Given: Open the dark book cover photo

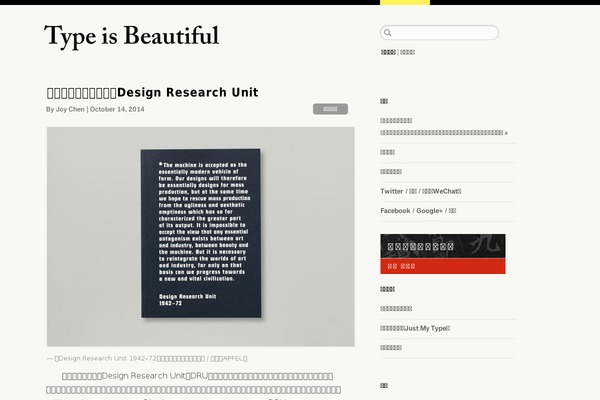Looking at the screenshot, I should click(x=201, y=237).
